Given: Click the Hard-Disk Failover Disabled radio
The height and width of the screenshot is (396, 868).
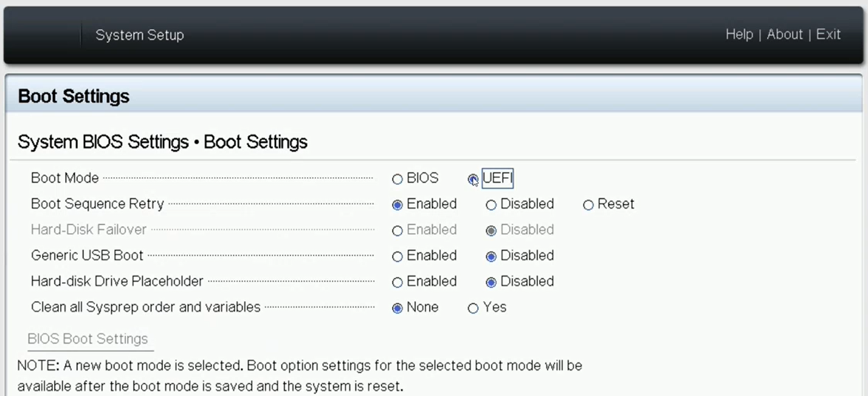Looking at the screenshot, I should [x=491, y=231].
